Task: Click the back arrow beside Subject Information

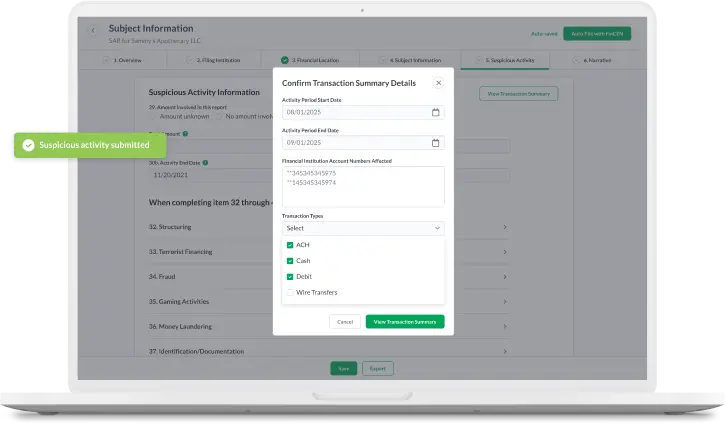Action: pos(94,32)
